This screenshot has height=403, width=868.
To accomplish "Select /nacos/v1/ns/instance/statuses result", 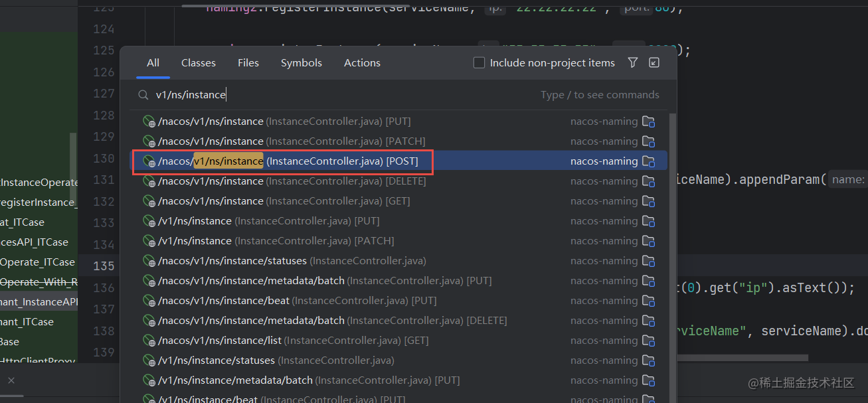I will (x=398, y=261).
